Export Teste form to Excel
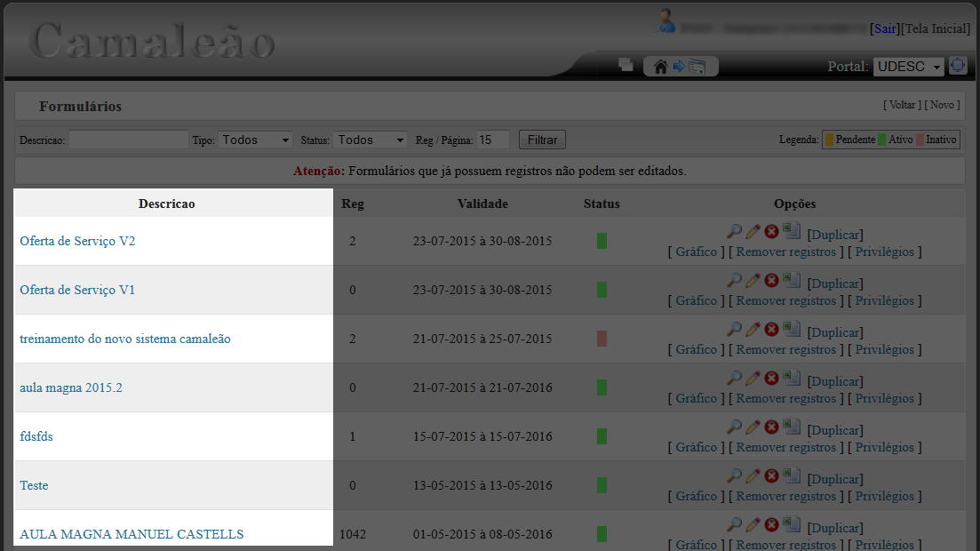The image size is (980, 551). [x=792, y=475]
